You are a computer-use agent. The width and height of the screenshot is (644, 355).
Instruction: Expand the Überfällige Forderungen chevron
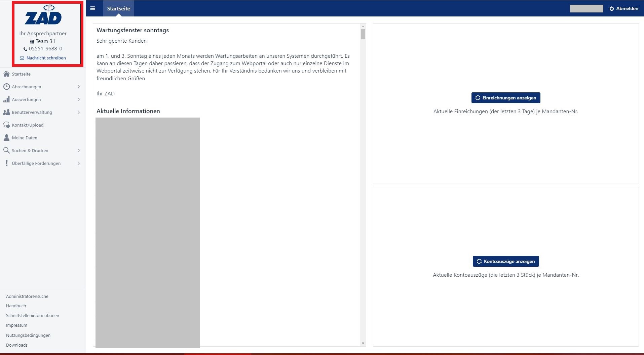[79, 163]
